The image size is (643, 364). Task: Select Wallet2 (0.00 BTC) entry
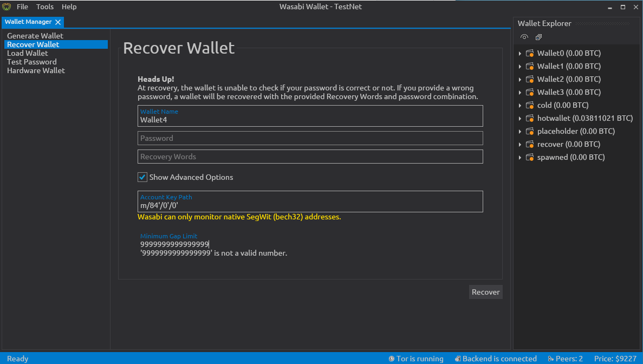569,79
